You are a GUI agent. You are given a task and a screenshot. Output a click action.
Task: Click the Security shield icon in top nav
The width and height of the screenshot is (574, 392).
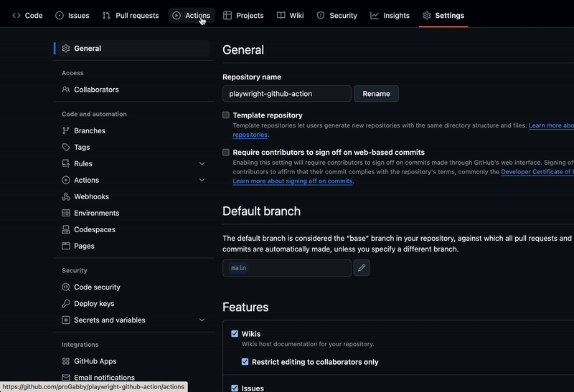[x=321, y=15]
